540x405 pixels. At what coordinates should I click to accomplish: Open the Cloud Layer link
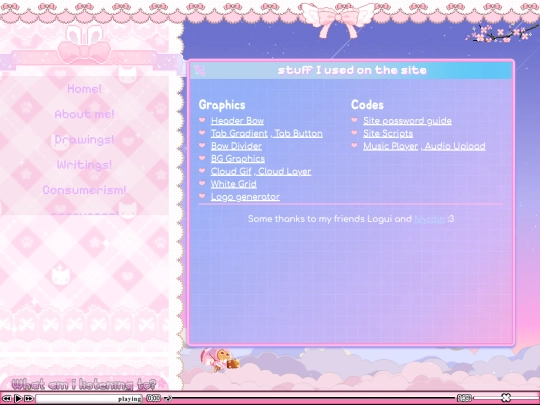pos(284,172)
